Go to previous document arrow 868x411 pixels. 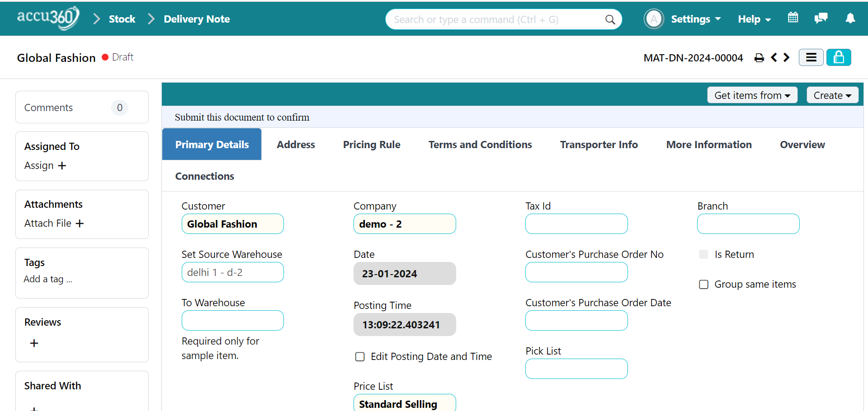click(x=774, y=57)
